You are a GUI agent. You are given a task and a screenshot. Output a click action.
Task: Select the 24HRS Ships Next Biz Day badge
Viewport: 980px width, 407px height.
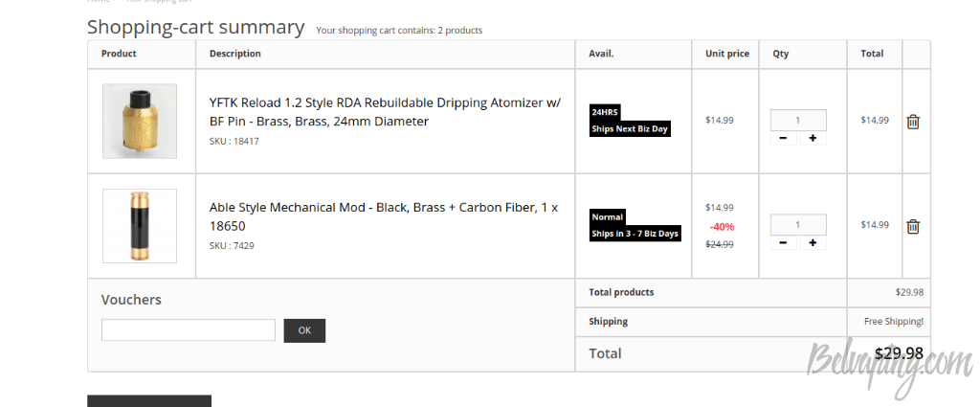(630, 121)
